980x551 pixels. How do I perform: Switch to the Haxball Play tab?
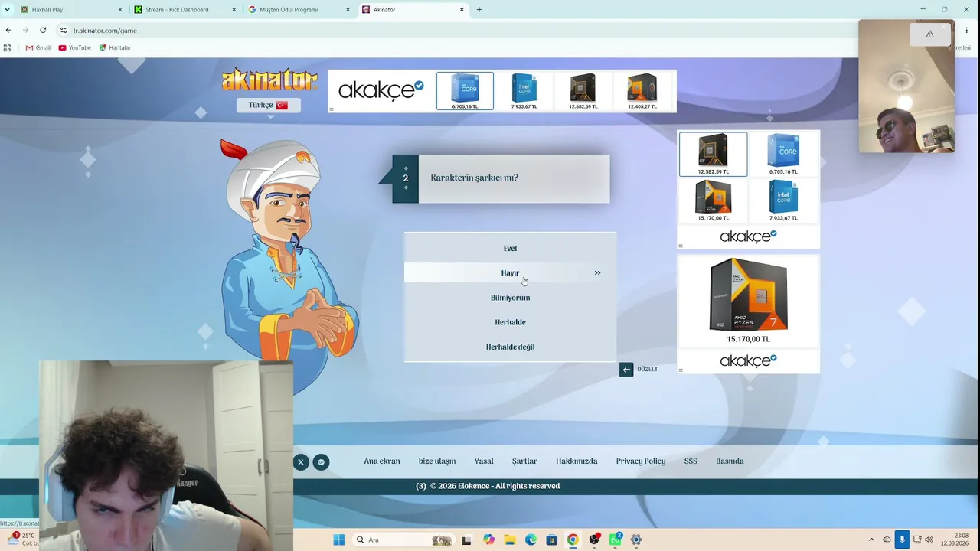point(72,10)
